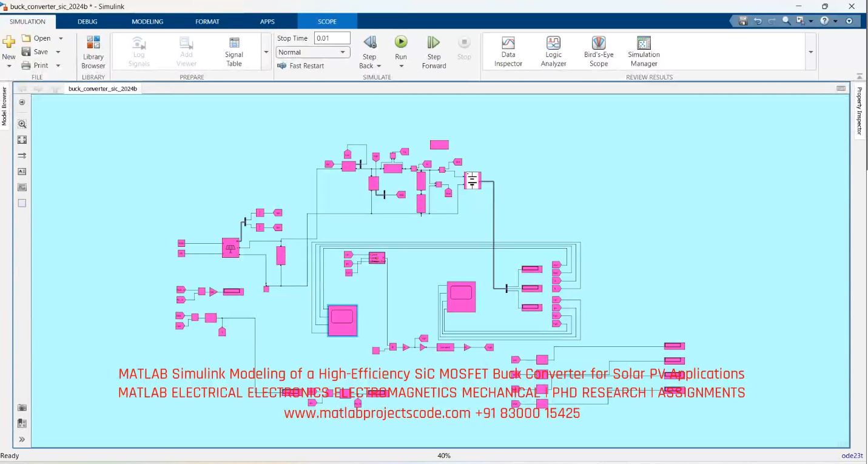Open the Library Browser

click(x=92, y=52)
